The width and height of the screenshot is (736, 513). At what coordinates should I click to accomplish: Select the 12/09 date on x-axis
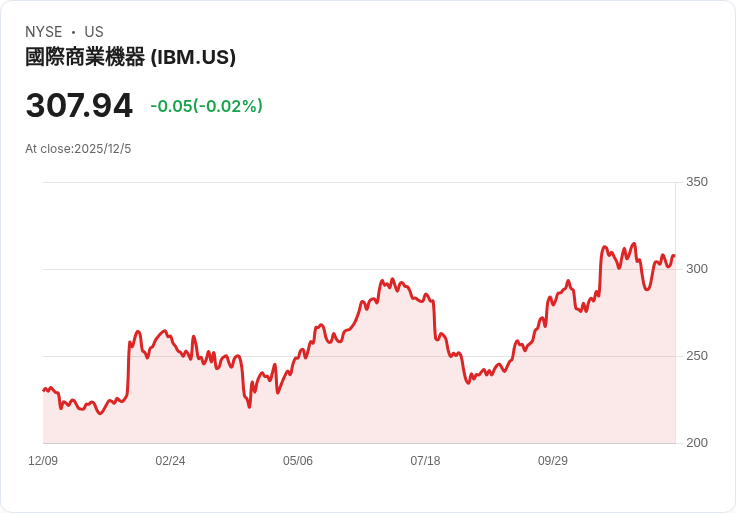tap(43, 461)
